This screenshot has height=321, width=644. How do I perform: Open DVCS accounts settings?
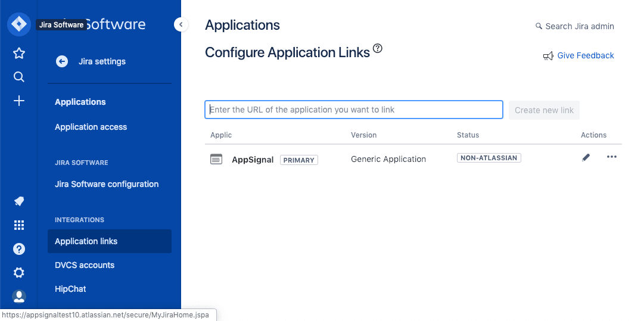pyautogui.click(x=85, y=265)
